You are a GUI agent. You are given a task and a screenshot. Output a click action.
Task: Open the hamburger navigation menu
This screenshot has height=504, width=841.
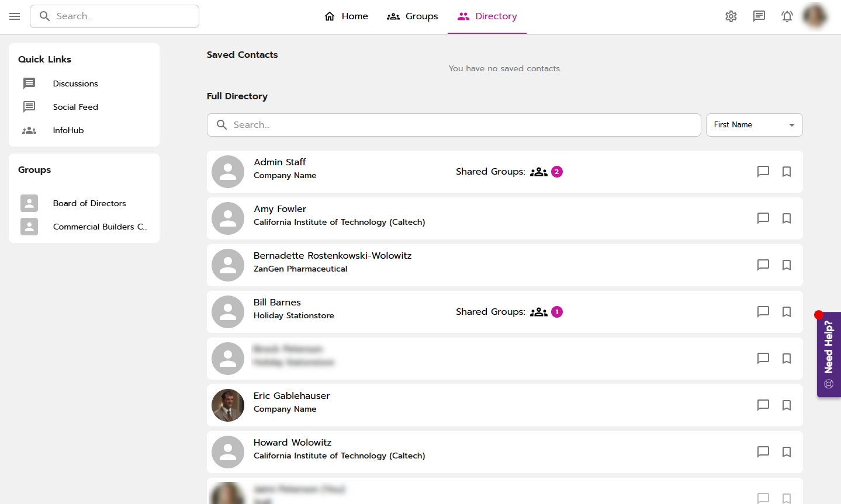[15, 16]
